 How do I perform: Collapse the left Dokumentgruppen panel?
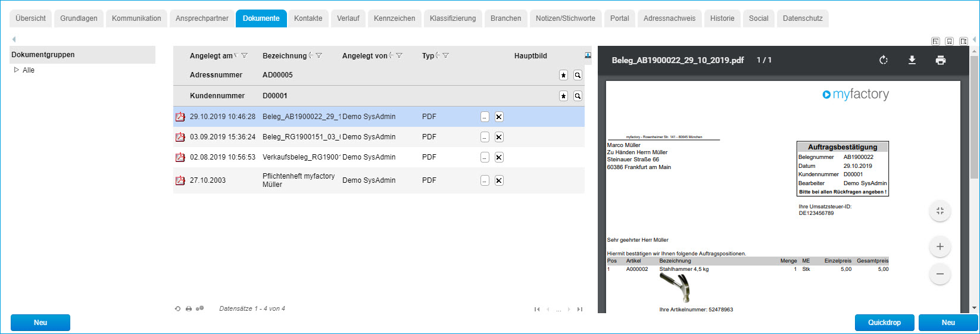[x=14, y=39]
